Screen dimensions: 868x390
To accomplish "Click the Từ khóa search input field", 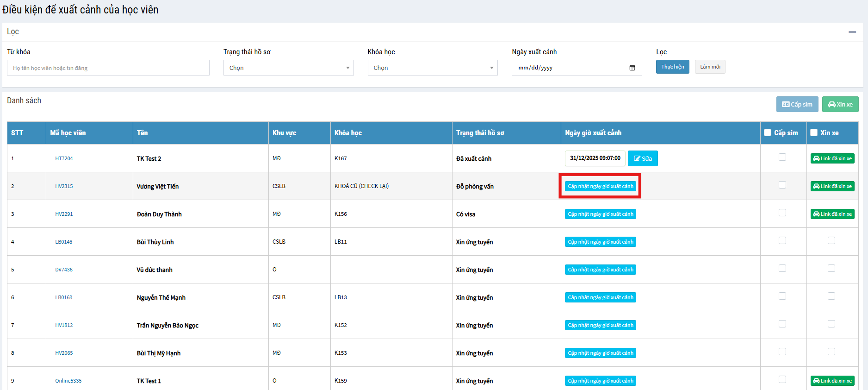I will (108, 68).
